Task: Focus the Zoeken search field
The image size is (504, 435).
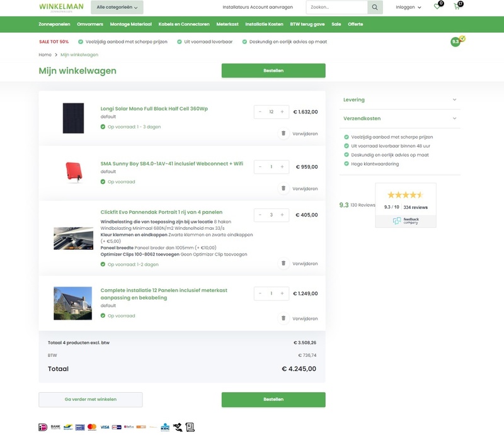Action: point(337,7)
